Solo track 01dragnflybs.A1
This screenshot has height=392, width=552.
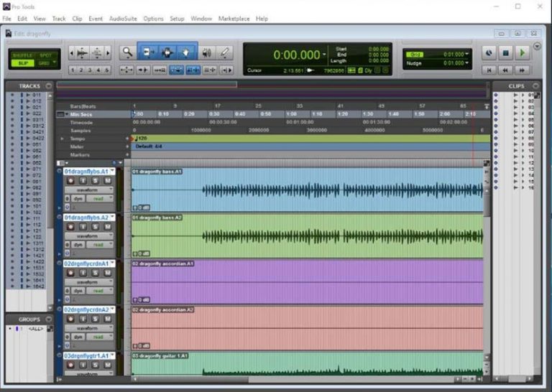[95, 181]
